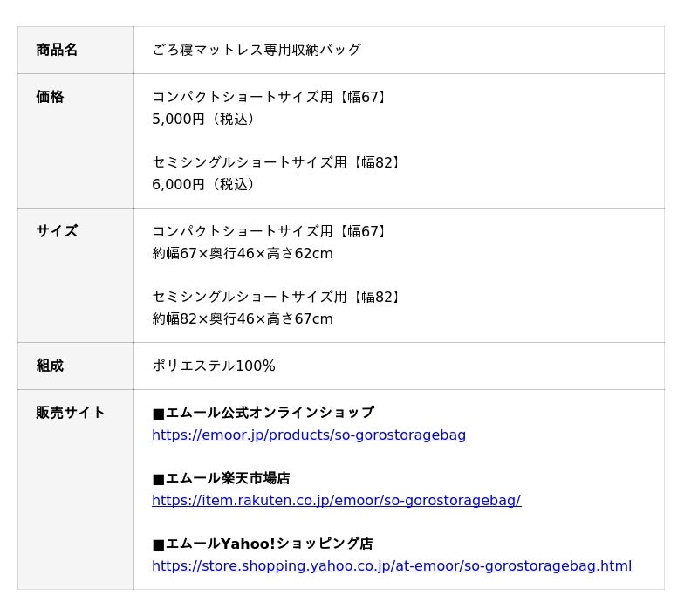Click the 6,000円（税込） price text
This screenshot has height=616, width=698.
[206, 184]
